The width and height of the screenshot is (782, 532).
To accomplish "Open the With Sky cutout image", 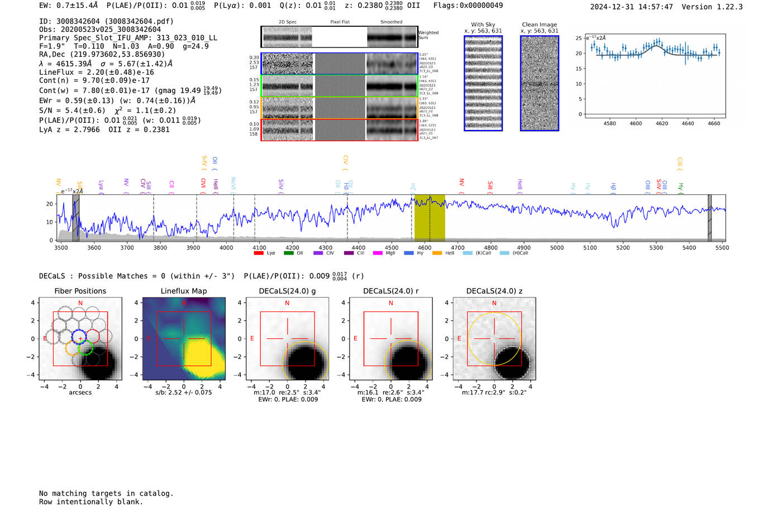I will coord(483,83).
